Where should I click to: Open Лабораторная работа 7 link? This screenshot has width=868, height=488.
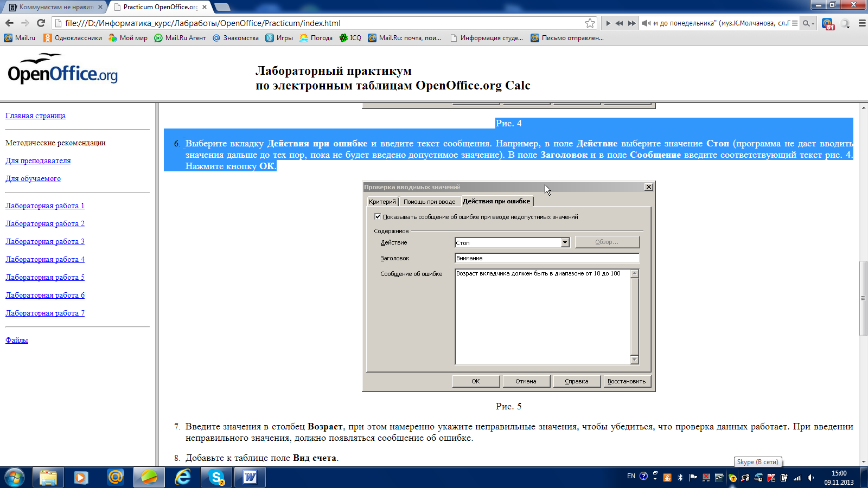click(x=45, y=313)
